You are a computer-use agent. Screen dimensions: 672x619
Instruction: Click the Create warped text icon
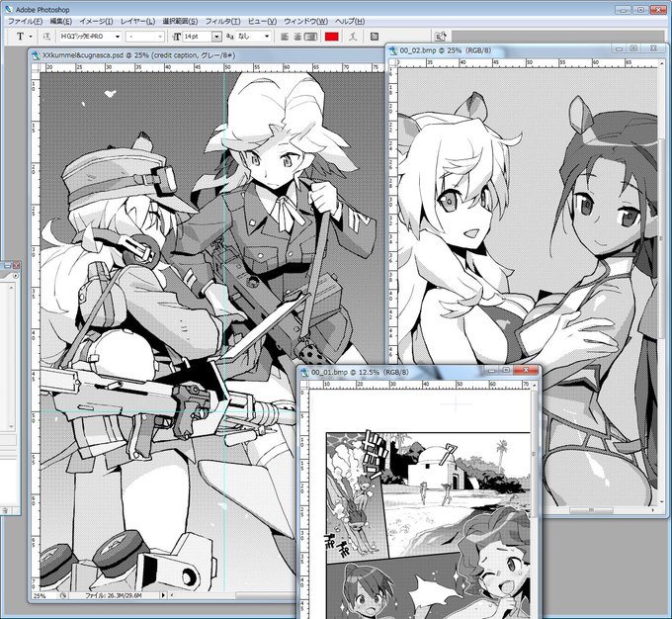click(353, 37)
